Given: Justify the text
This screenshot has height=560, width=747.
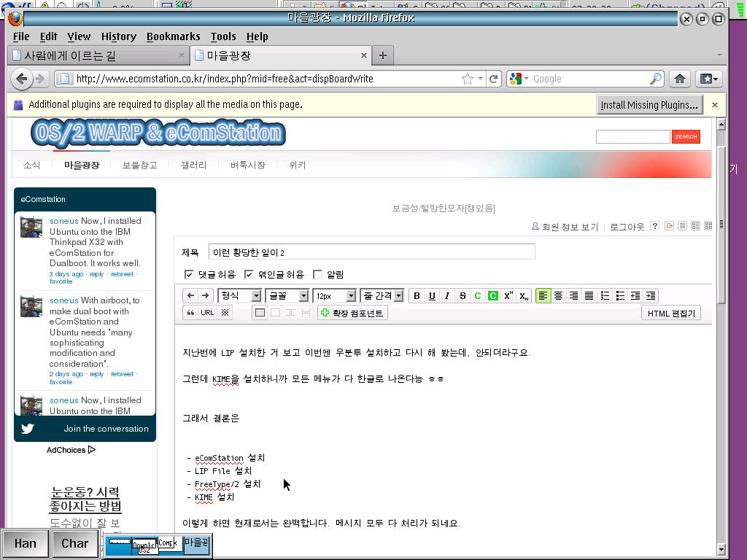Looking at the screenshot, I should point(589,296).
